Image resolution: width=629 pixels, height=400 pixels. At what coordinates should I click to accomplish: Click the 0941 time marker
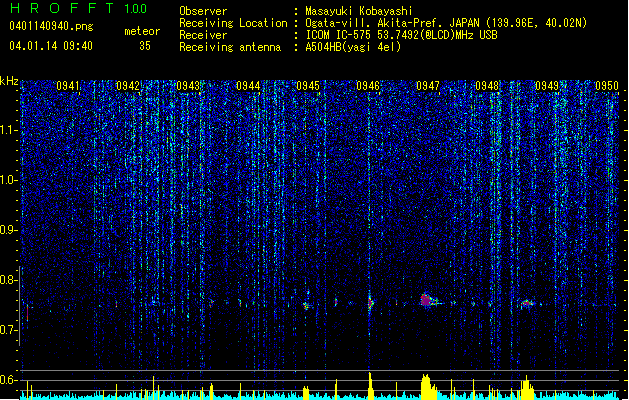tap(68, 86)
